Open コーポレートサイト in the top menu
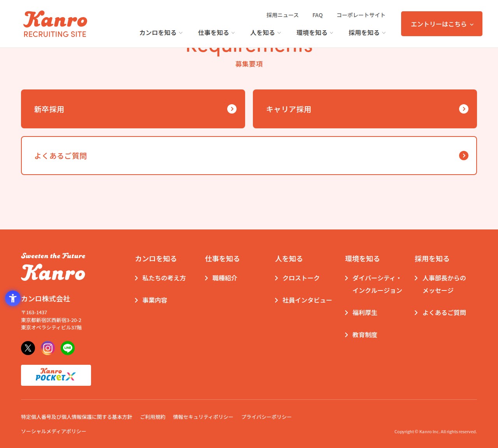The width and height of the screenshot is (498, 448). pos(361,15)
